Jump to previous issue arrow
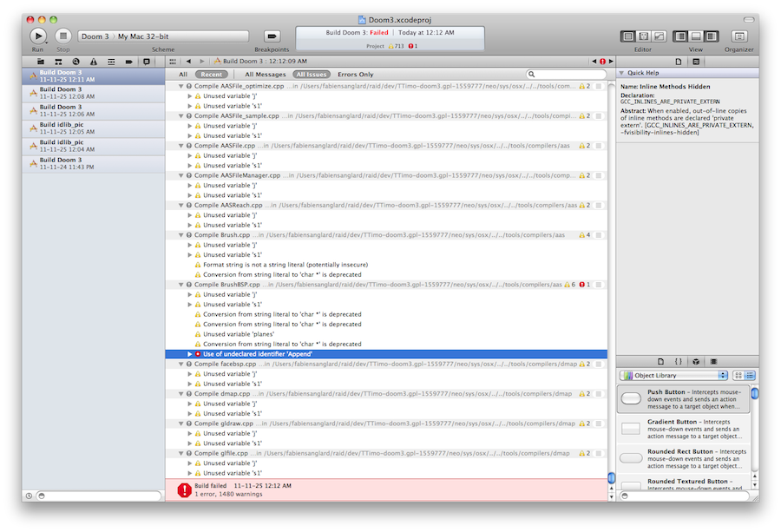The height and width of the screenshot is (532, 781). pyautogui.click(x=594, y=62)
